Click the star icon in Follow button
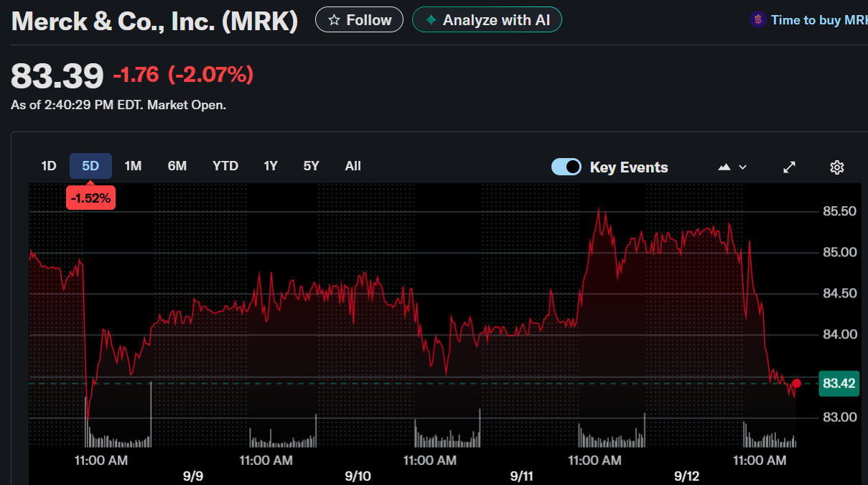The width and height of the screenshot is (868, 485). coord(334,20)
